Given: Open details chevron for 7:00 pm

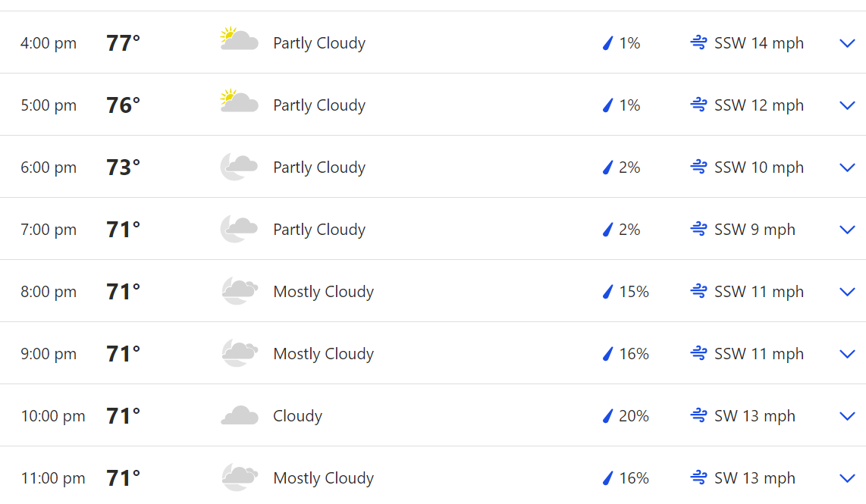Looking at the screenshot, I should 847,230.
